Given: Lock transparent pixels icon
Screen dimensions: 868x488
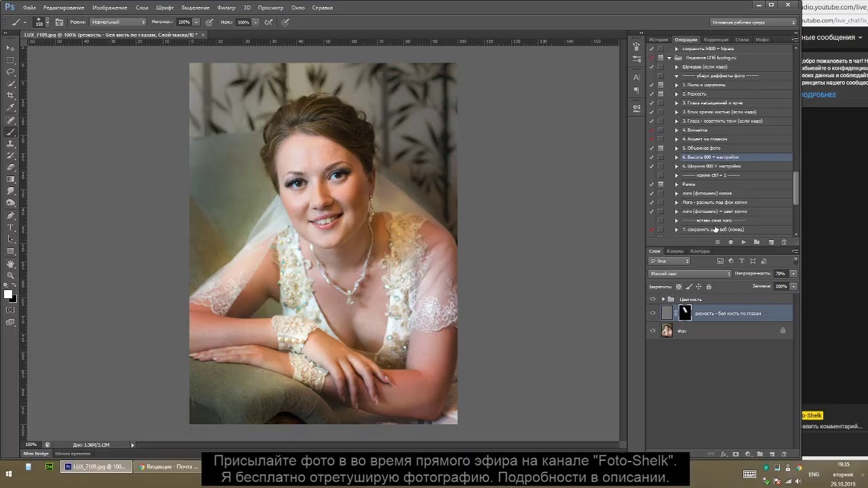Looking at the screenshot, I should click(x=679, y=287).
